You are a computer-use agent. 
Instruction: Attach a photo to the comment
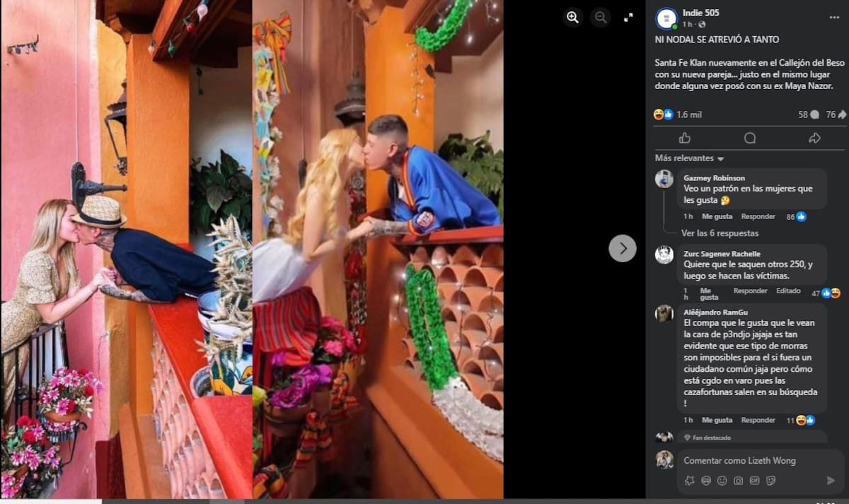[738, 481]
